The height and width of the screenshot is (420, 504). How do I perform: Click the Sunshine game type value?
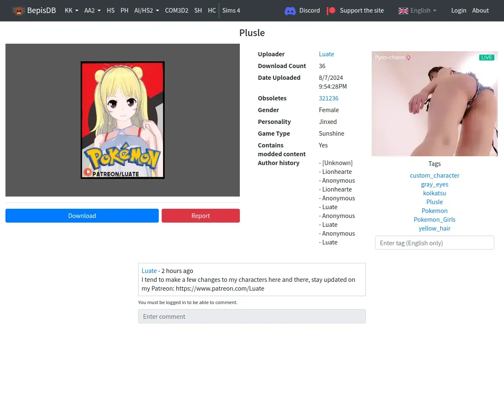[x=332, y=133]
